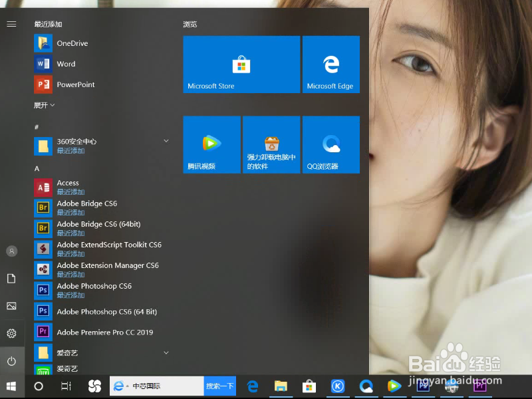Open the 360安全中心 folder icon

[x=43, y=146]
